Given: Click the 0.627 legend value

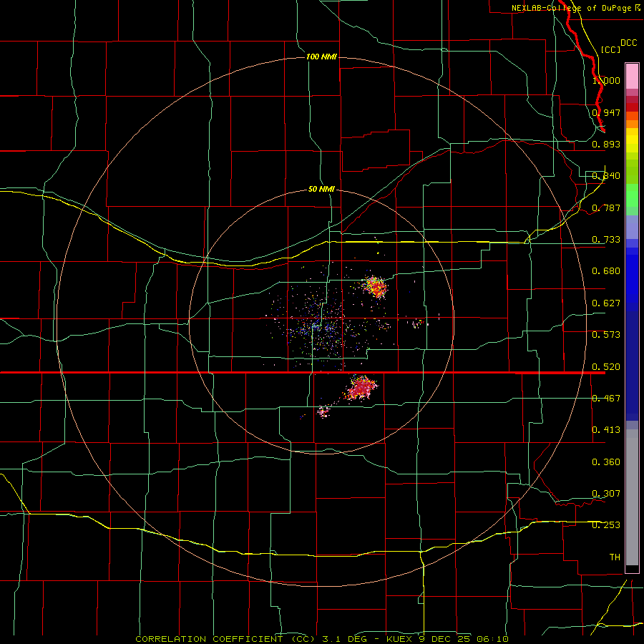Looking at the screenshot, I should 606,303.
